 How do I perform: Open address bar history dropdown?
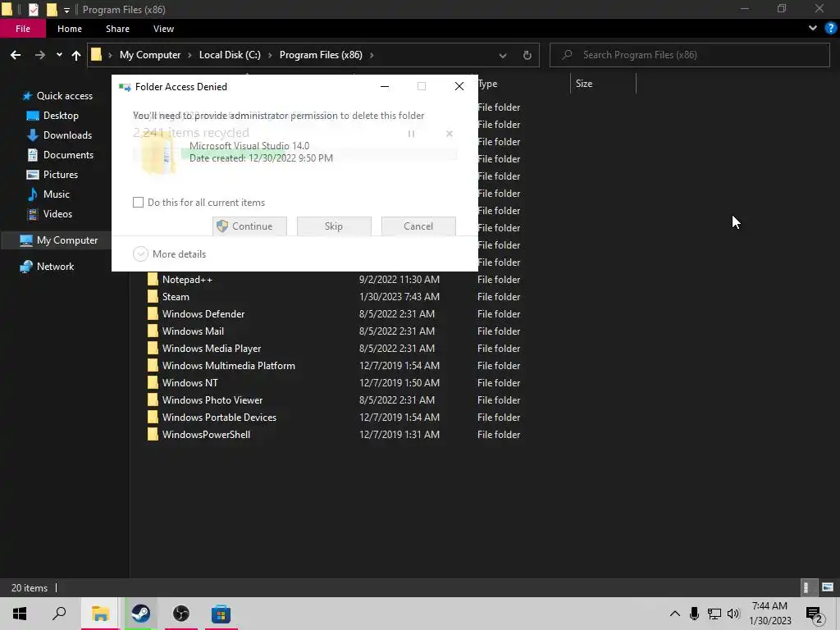(x=503, y=55)
